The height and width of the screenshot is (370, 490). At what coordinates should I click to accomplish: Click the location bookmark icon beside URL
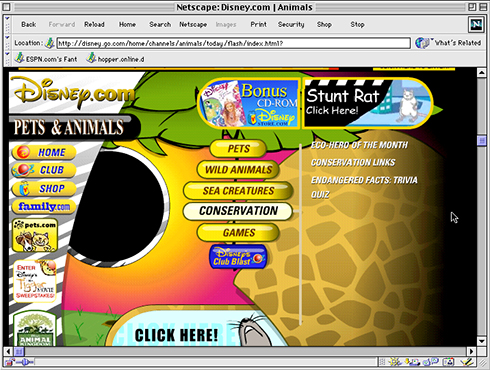click(x=50, y=43)
